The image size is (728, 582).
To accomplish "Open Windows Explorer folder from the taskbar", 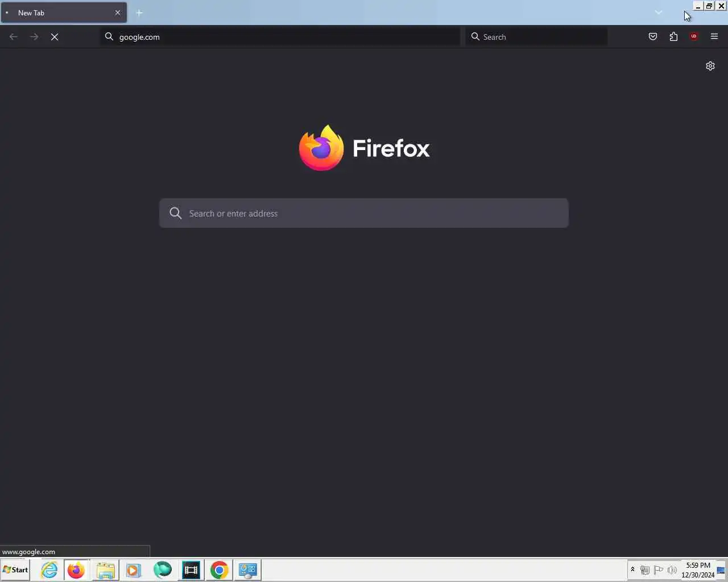I will [105, 570].
